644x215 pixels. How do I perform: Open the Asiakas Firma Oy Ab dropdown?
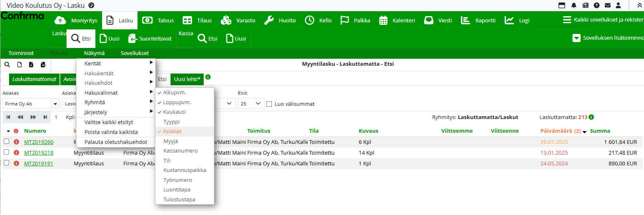pos(55,104)
